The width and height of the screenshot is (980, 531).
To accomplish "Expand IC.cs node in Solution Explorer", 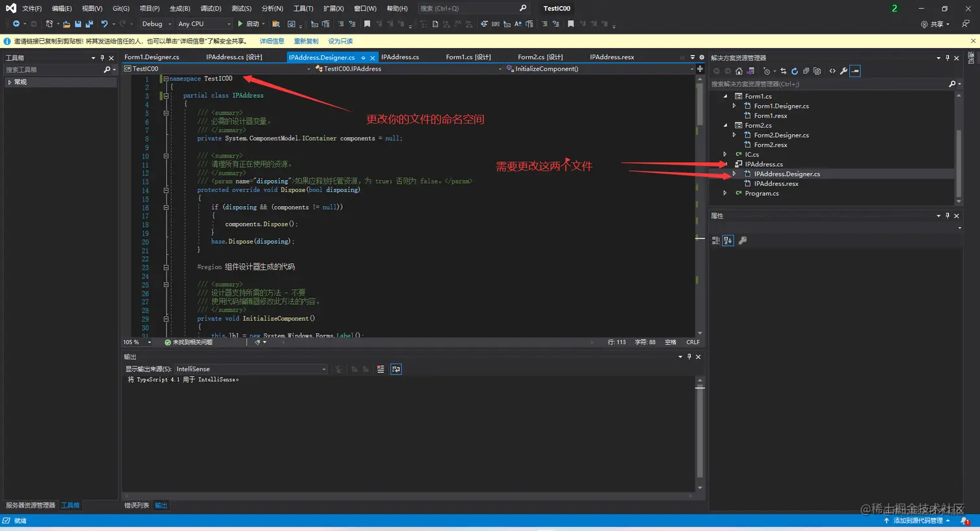I will point(725,154).
